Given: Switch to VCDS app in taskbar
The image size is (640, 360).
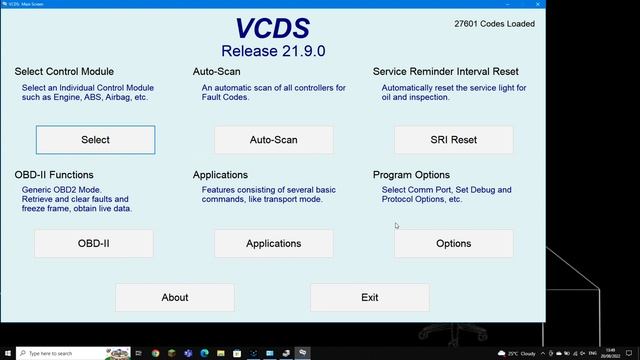Looking at the screenshot, I should [x=302, y=353].
